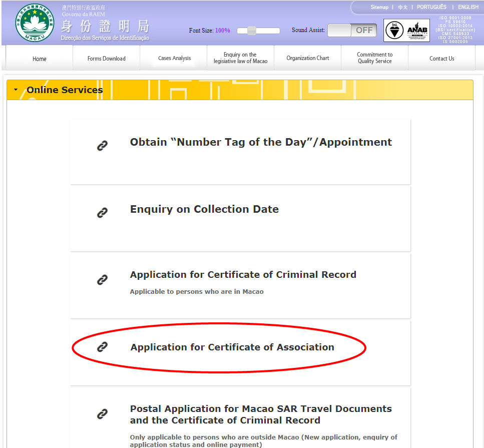Toggle the Sound Assist switch

click(352, 31)
